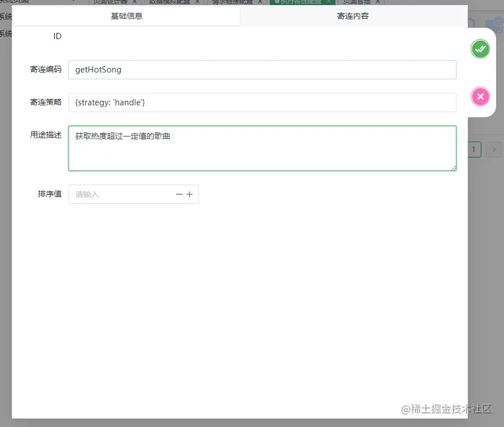Close the 页面设计器 tab with its X icon
The height and width of the screenshot is (427, 504).
pyautogui.click(x=133, y=2)
